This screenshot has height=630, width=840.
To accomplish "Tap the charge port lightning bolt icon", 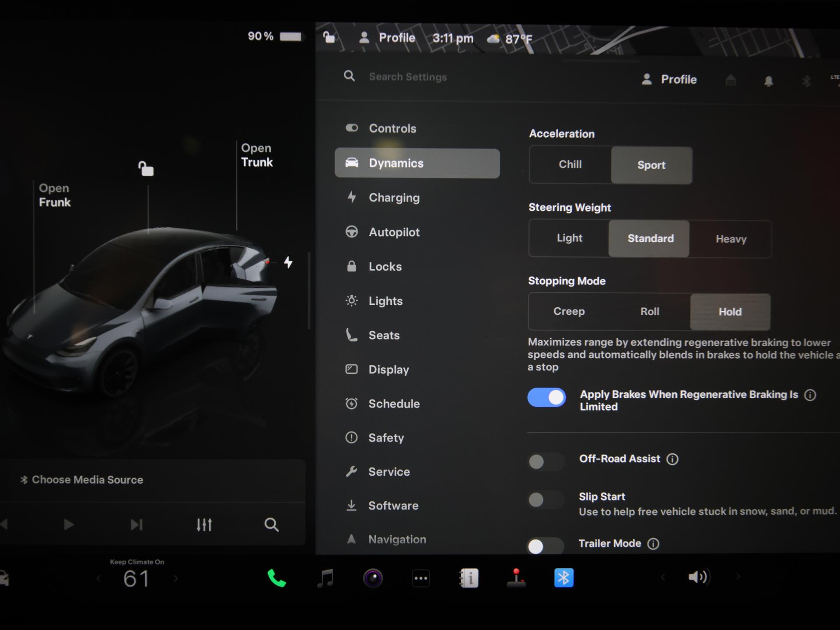I will coord(288,262).
